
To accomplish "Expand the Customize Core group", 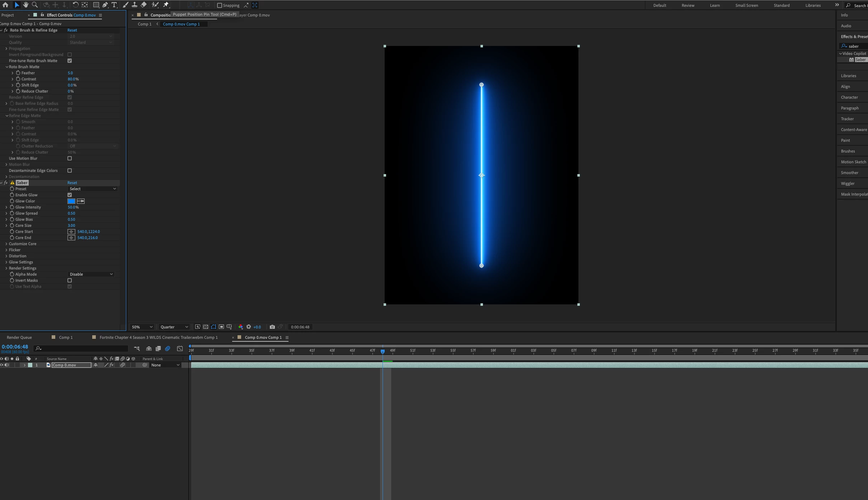I will click(x=6, y=244).
